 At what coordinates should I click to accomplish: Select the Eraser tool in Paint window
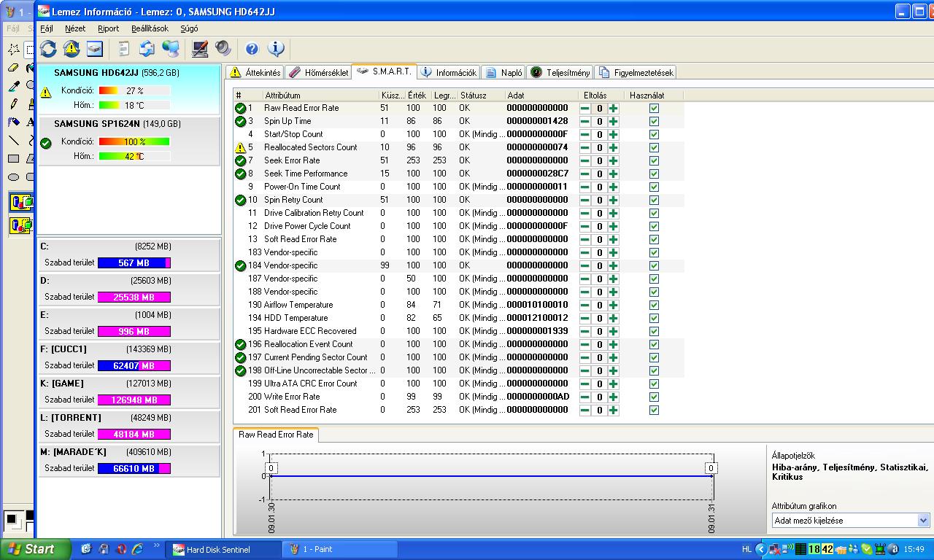click(13, 67)
